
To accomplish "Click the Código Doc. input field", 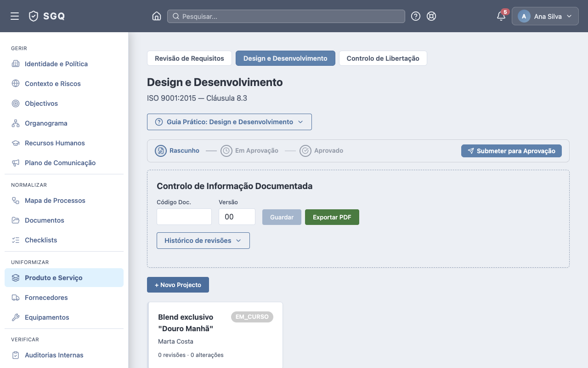I will [x=184, y=217].
